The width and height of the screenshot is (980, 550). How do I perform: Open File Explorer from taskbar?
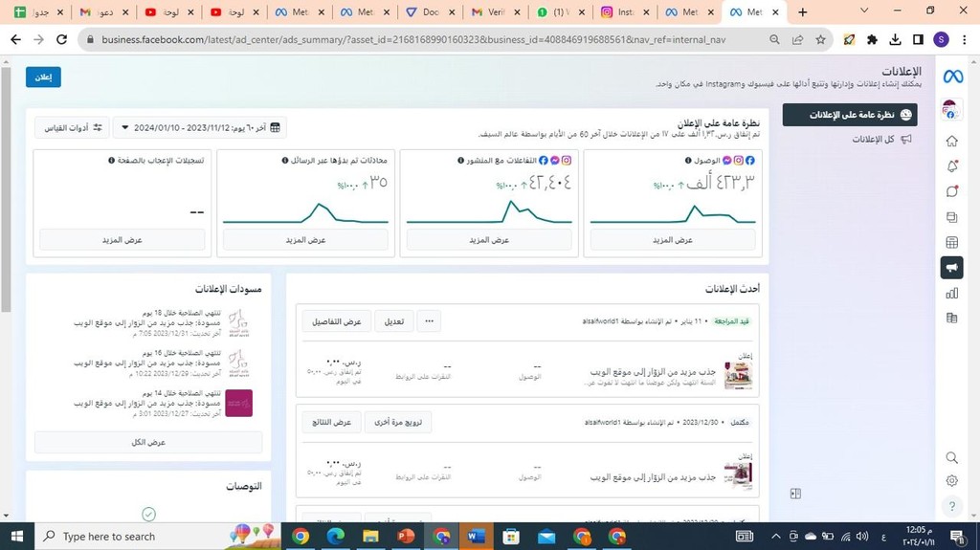pos(370,537)
